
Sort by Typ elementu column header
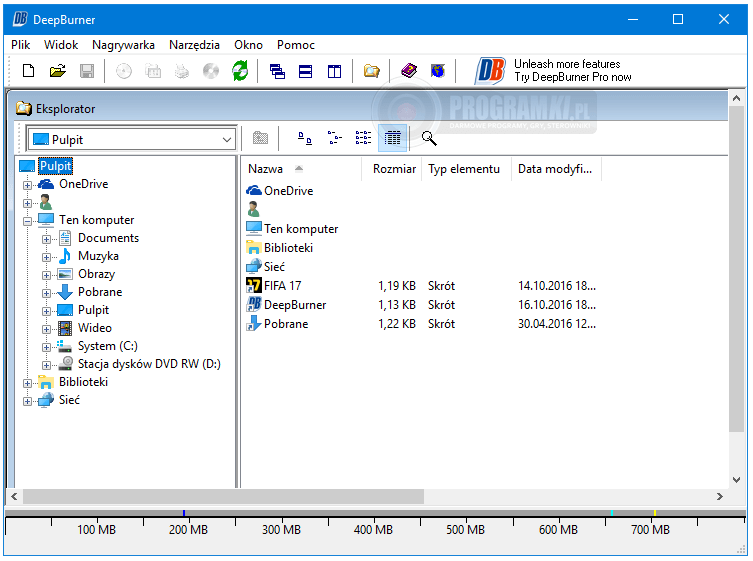coord(466,169)
